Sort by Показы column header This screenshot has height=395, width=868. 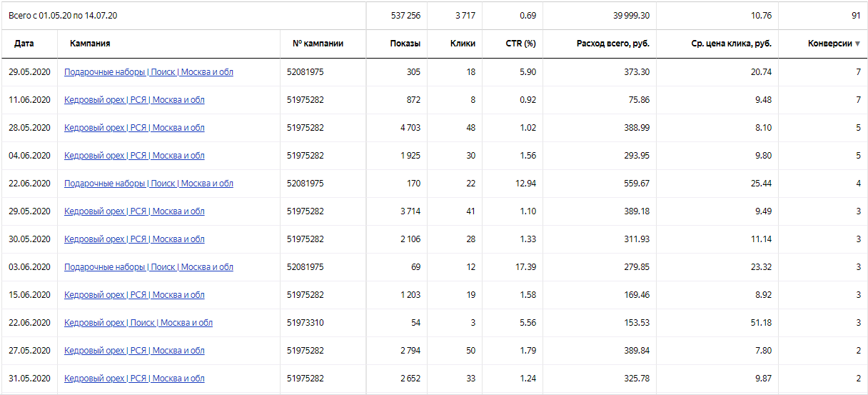pyautogui.click(x=405, y=44)
